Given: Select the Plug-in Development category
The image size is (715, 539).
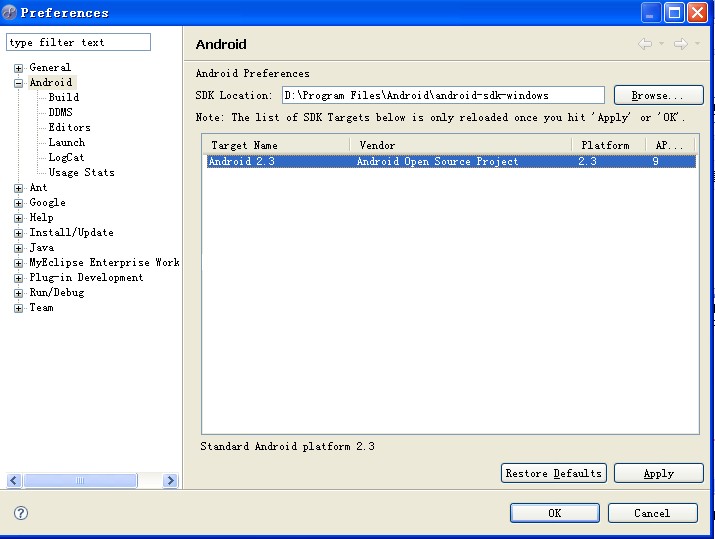Looking at the screenshot, I should (x=86, y=278).
